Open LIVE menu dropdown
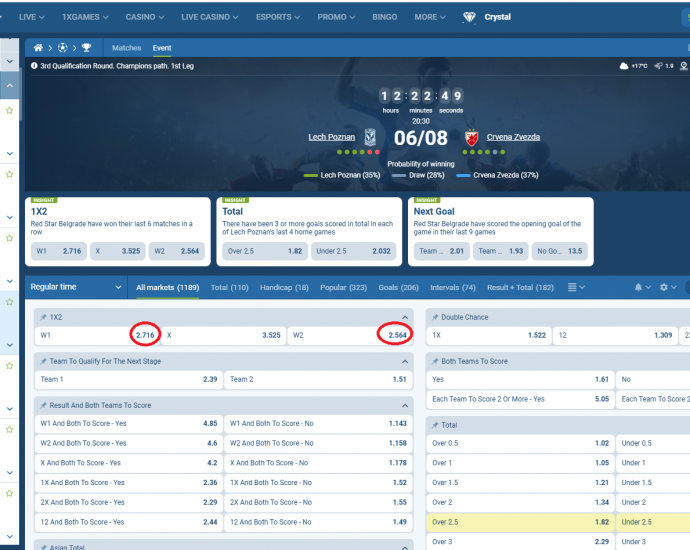 point(31,17)
